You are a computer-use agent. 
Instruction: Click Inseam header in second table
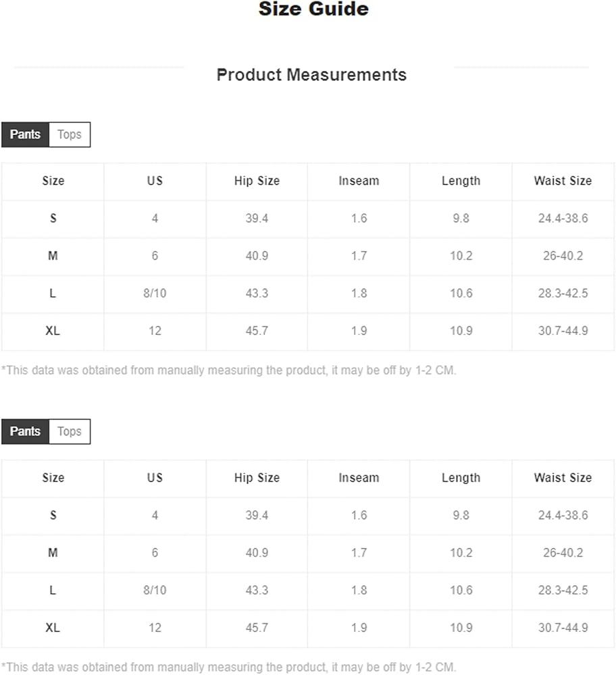pyautogui.click(x=359, y=478)
